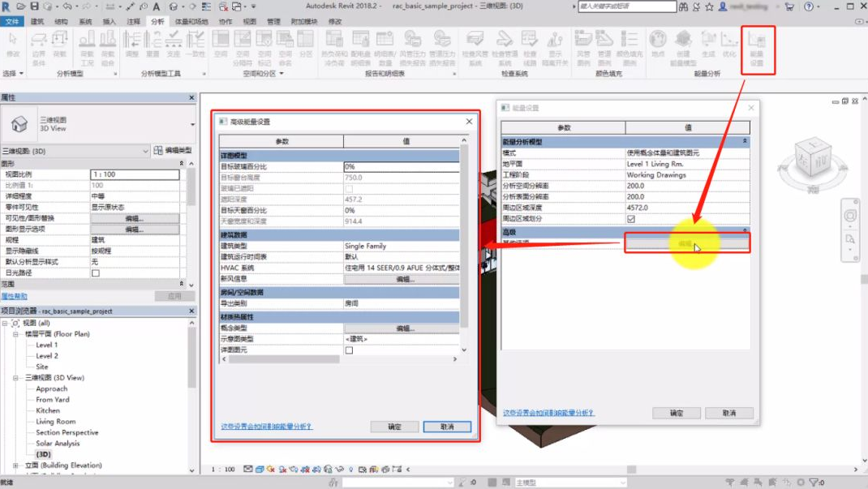Open the 文件 (File) menu tab
This screenshot has height=489, width=868.
pyautogui.click(x=13, y=22)
